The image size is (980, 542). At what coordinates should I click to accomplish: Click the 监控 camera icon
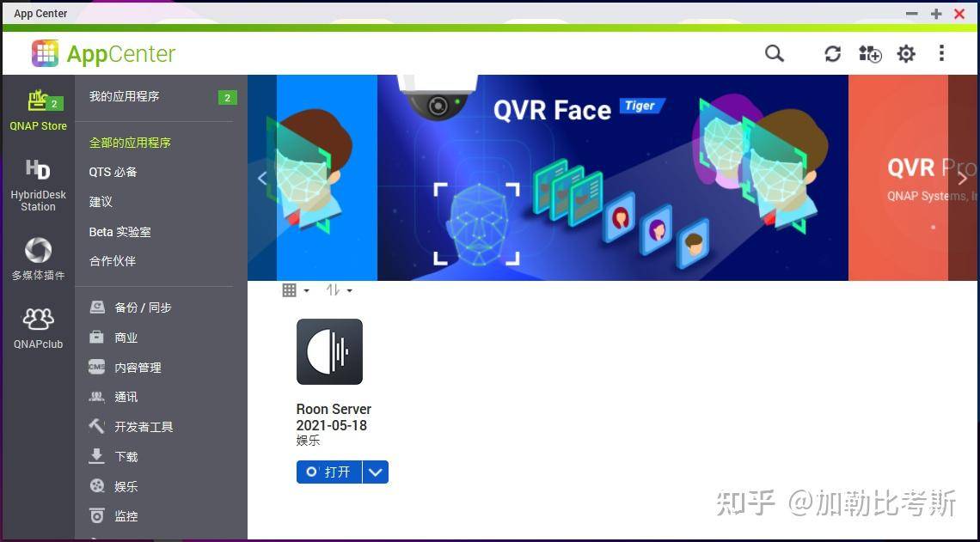(x=97, y=515)
